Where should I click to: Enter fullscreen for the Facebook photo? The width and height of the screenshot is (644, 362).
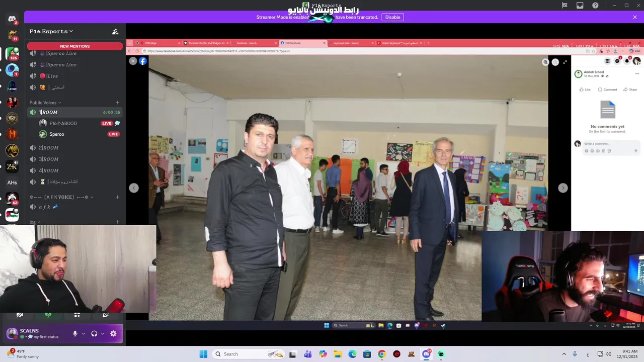coord(565,62)
